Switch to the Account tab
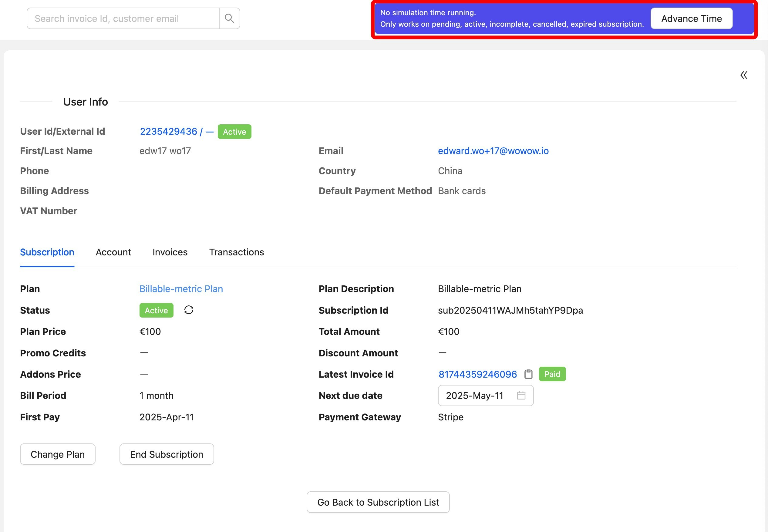 113,252
